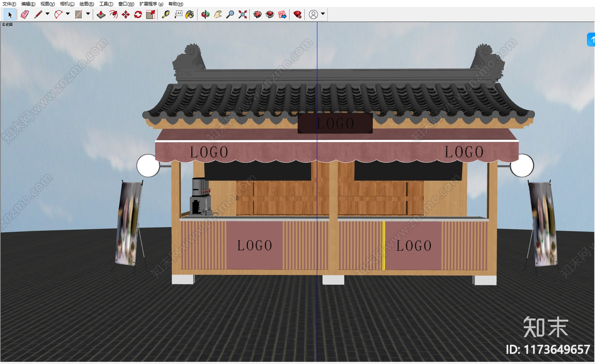Click the send to LayOut icon
The image size is (595, 364).
coord(282,15)
